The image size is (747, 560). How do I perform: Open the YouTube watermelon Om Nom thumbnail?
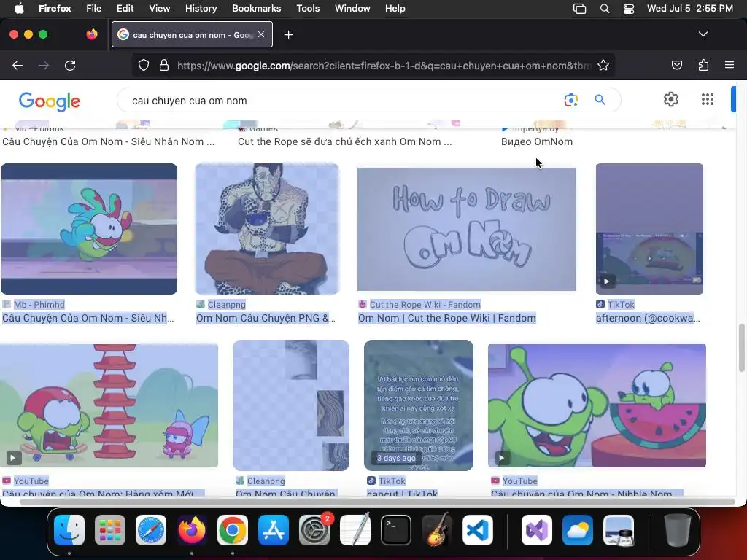tap(597, 405)
